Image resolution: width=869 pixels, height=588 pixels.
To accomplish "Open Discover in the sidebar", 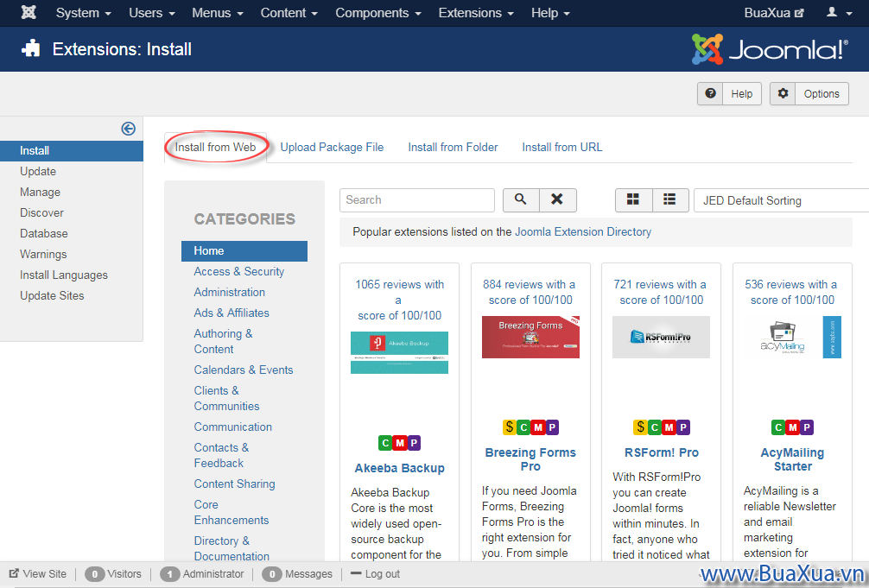I will [41, 212].
